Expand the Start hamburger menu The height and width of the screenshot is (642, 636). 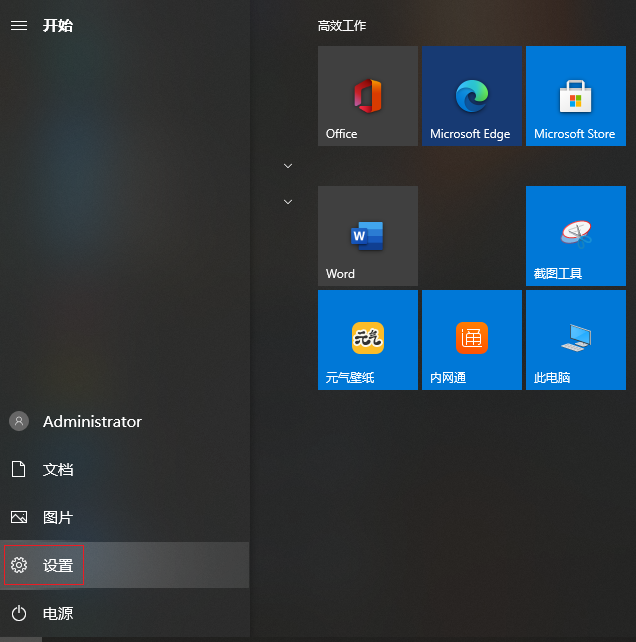pos(18,26)
